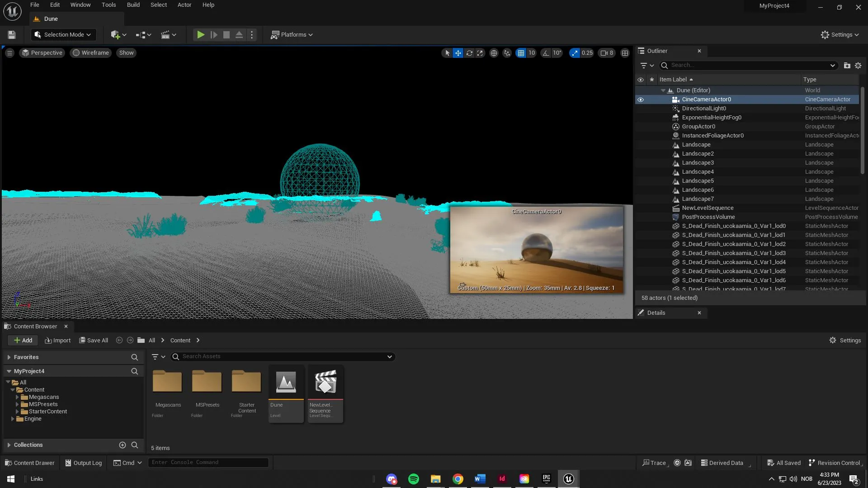Open rotation snap value 10°
Image resolution: width=868 pixels, height=488 pixels.
pos(557,53)
